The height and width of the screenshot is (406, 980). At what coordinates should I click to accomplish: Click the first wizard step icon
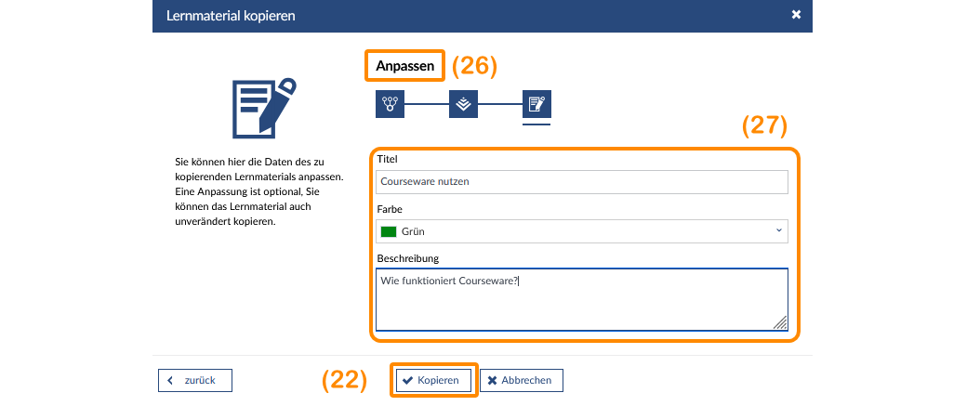(390, 104)
